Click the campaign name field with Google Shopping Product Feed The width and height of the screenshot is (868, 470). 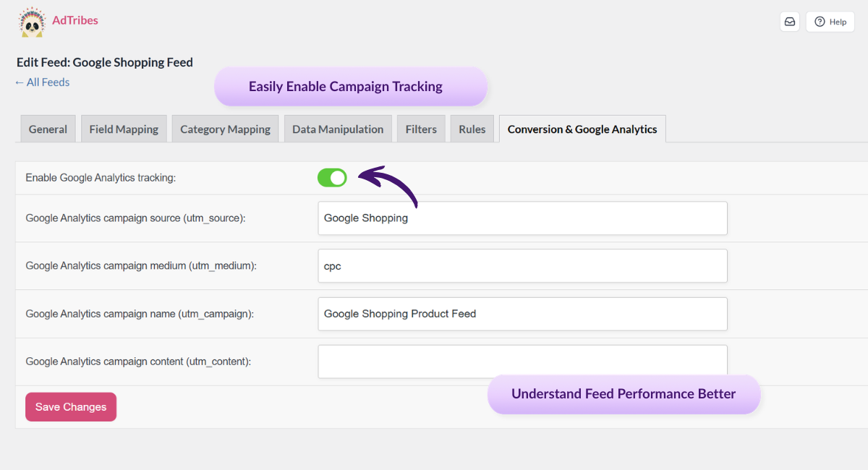(522, 313)
